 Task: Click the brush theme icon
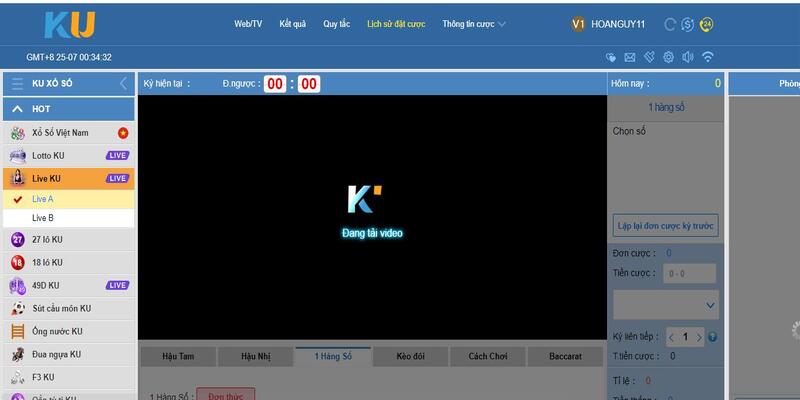pyautogui.click(x=649, y=57)
